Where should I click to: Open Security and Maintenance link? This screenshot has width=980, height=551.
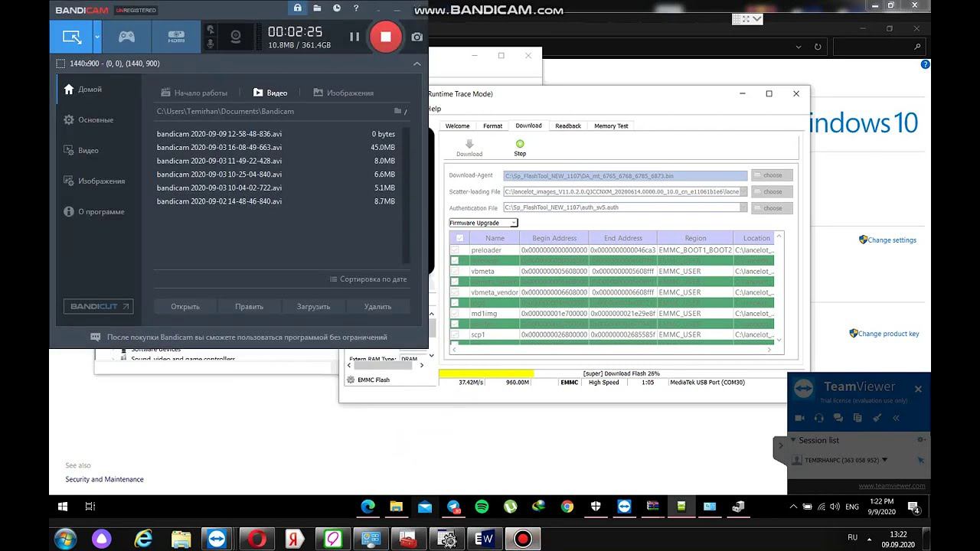click(104, 480)
